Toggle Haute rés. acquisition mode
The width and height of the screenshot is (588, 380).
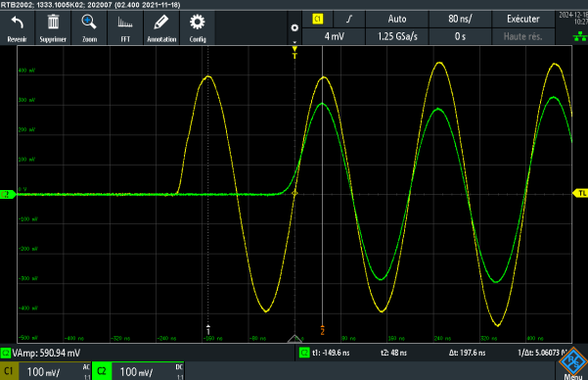(523, 36)
